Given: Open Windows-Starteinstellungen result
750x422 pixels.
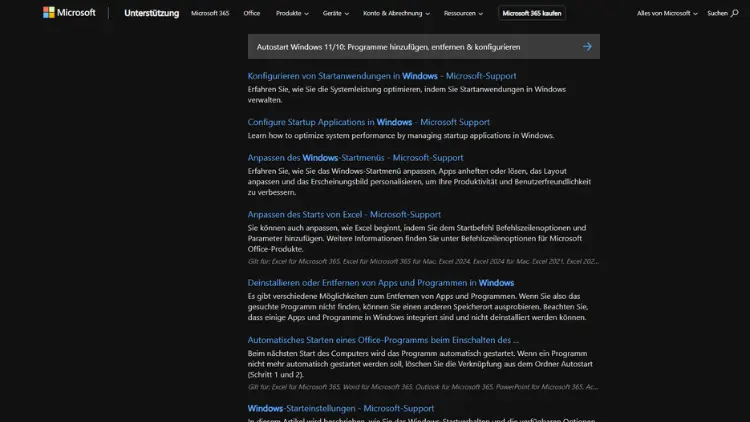Looking at the screenshot, I should click(341, 408).
